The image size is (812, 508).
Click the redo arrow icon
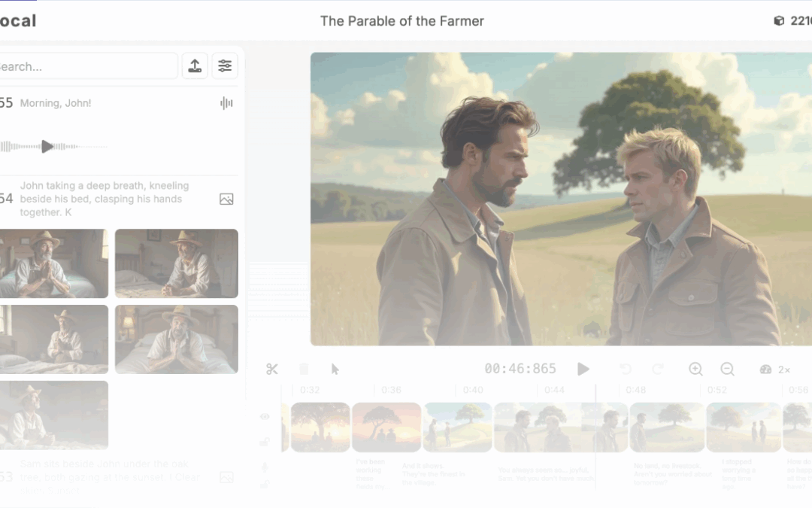pos(658,369)
